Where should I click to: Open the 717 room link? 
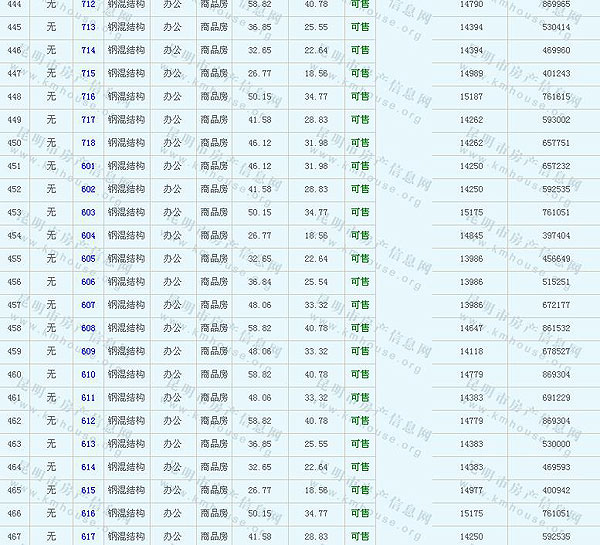tap(88, 120)
